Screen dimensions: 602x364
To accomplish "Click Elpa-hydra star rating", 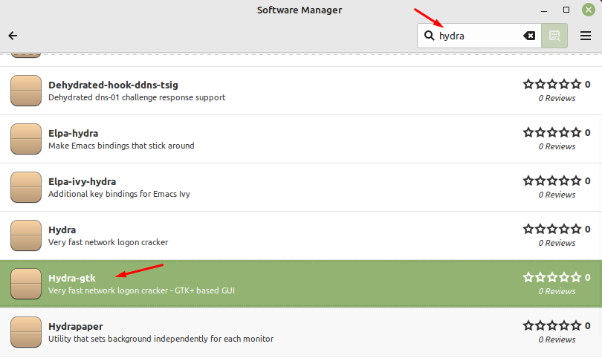I will pyautogui.click(x=551, y=133).
